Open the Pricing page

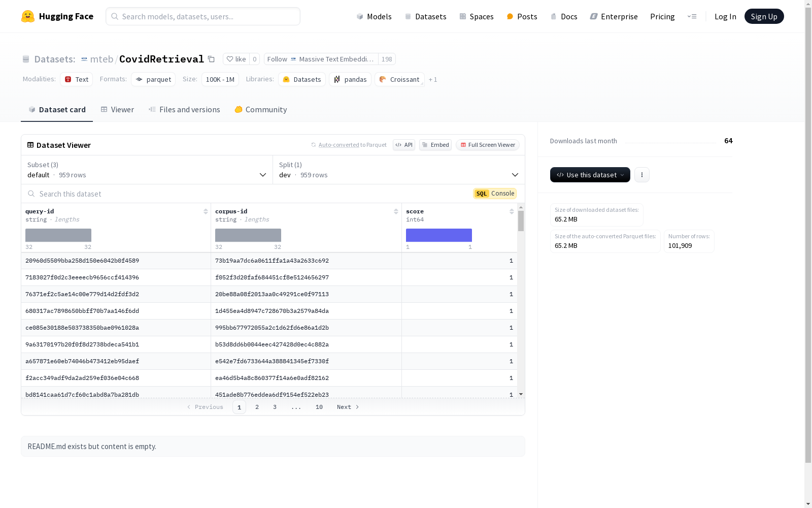pyautogui.click(x=662, y=16)
